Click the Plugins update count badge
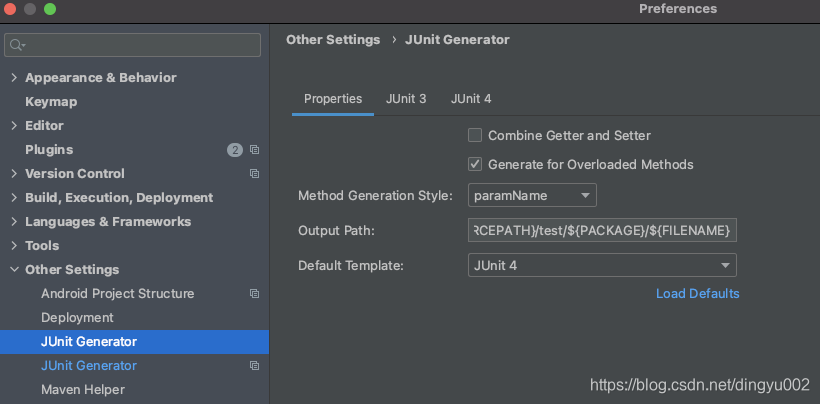Image resolution: width=820 pixels, height=404 pixels. pyautogui.click(x=235, y=151)
